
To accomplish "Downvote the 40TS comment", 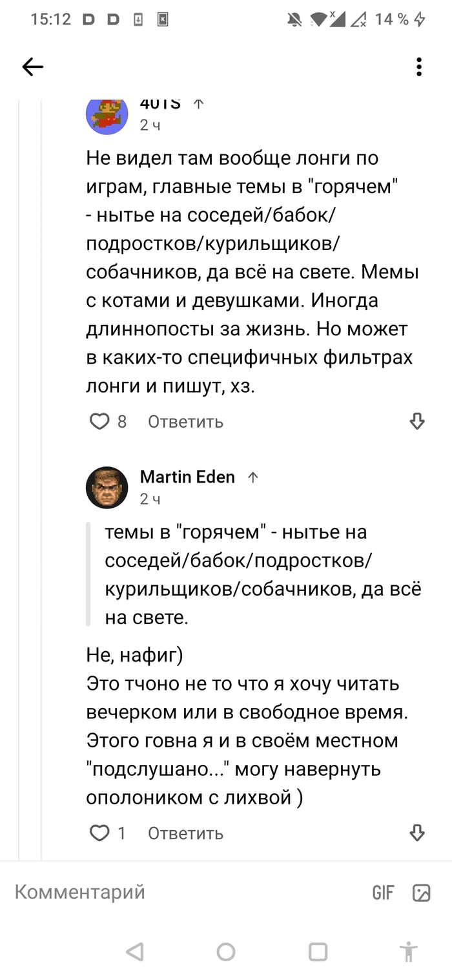I will 417,422.
